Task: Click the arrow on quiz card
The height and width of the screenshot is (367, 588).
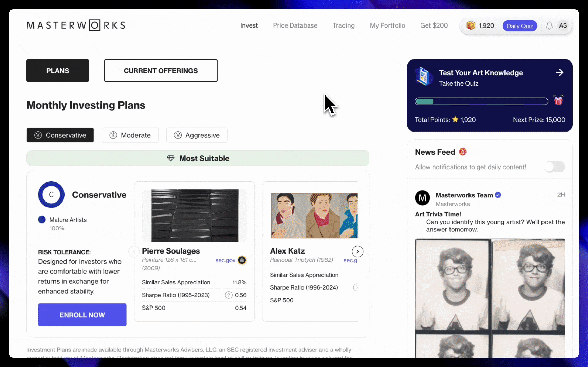Action: tap(559, 72)
